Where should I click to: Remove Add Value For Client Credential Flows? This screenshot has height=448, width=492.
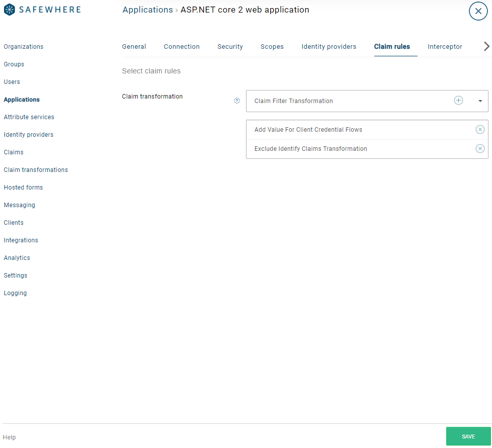[x=480, y=130]
